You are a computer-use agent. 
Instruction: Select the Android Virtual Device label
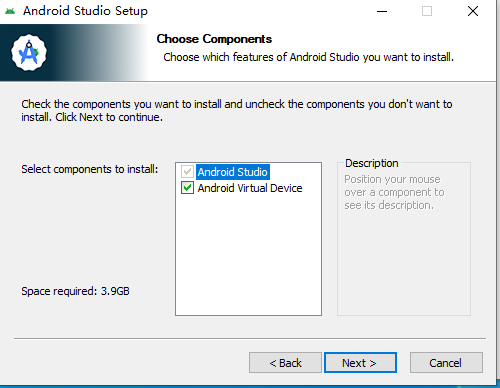point(250,188)
